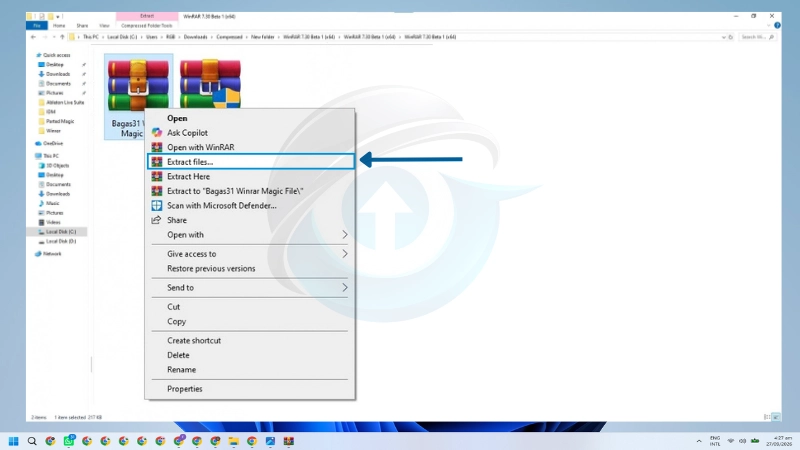Open the Compressed Folder Tools tab
The height and width of the screenshot is (450, 800).
[x=146, y=26]
